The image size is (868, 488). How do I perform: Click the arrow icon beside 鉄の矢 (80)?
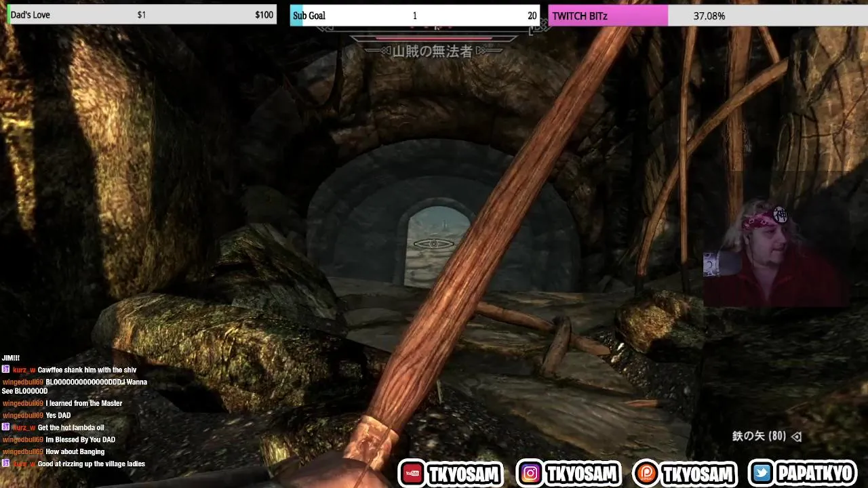[x=797, y=436]
